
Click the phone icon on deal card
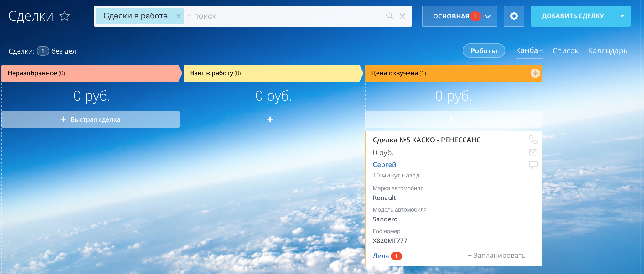(533, 140)
